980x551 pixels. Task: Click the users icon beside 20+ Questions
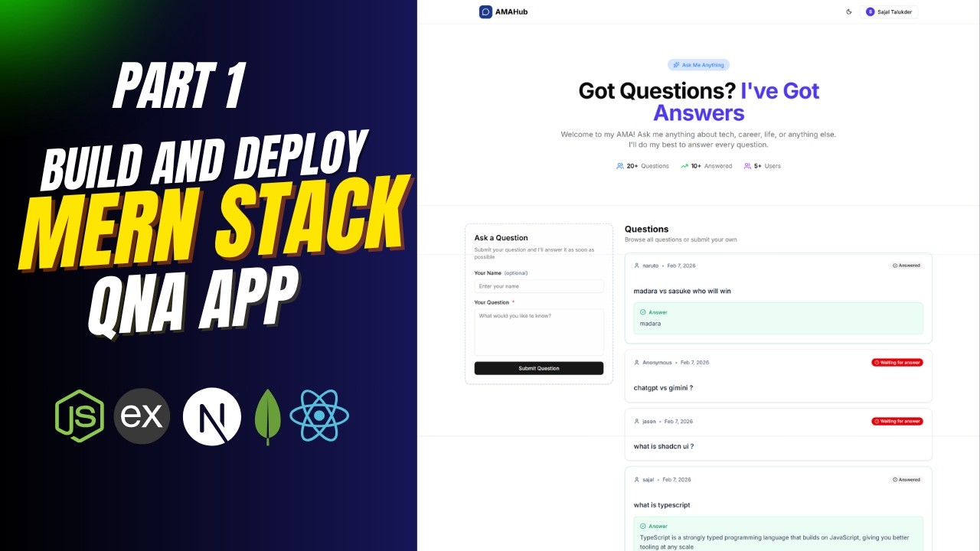point(620,166)
